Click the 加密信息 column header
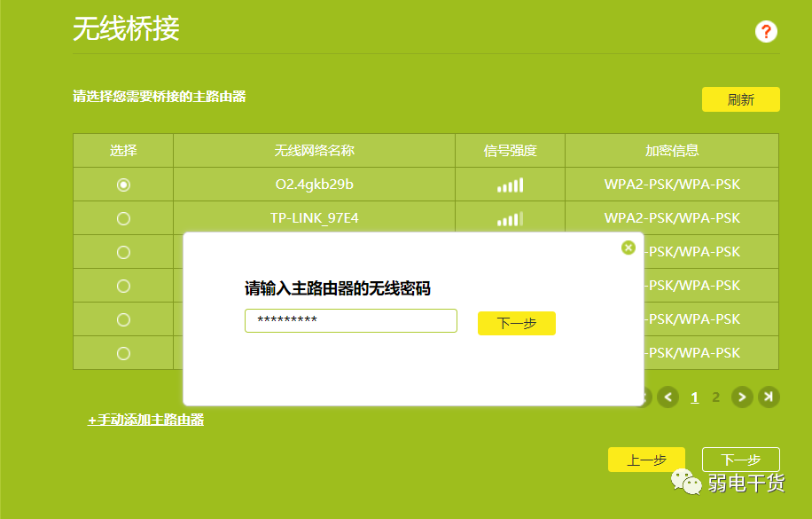Image resolution: width=812 pixels, height=519 pixels. click(672, 150)
